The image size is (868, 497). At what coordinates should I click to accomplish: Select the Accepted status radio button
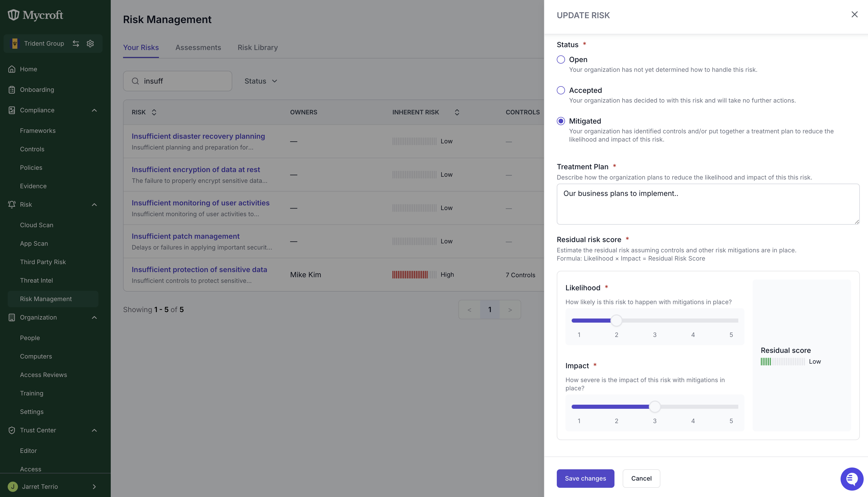(x=561, y=90)
